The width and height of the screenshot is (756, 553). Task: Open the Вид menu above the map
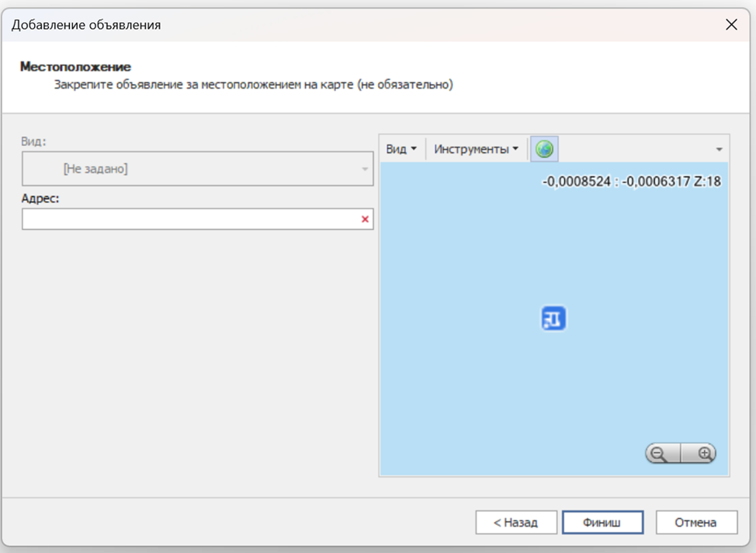point(401,149)
